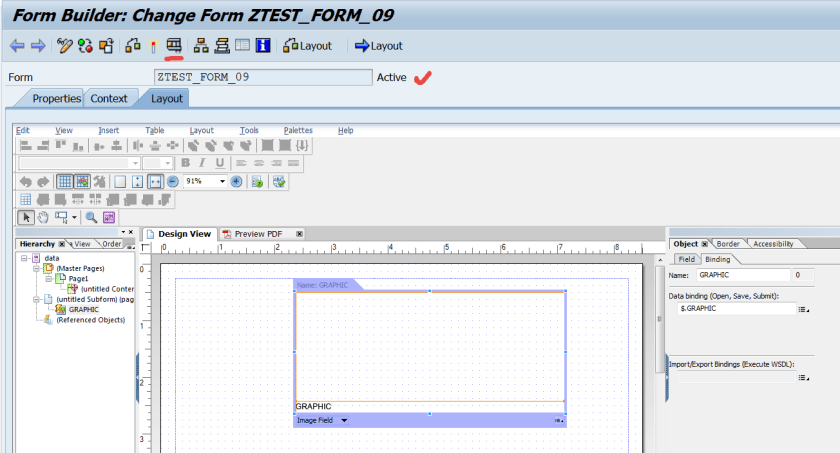Click the Name field containing GRAPHIC
The width and height of the screenshot is (840, 453).
[744, 275]
